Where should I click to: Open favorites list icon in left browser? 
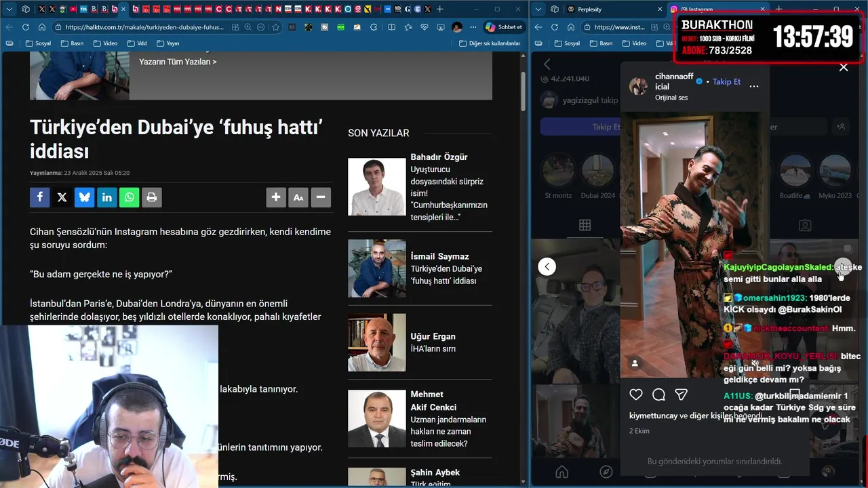click(x=408, y=27)
